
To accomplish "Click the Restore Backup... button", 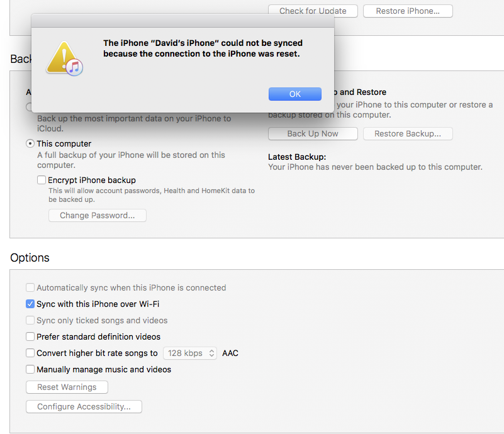I will 408,133.
